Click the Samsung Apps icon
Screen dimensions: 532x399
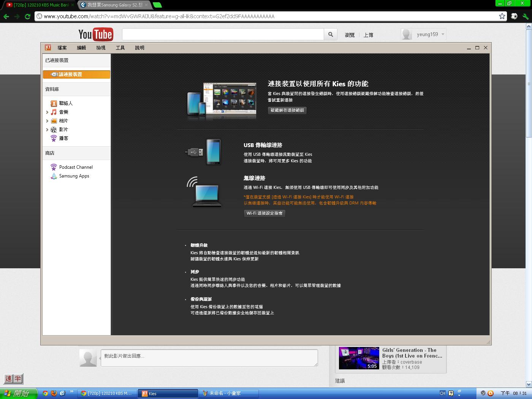54,176
